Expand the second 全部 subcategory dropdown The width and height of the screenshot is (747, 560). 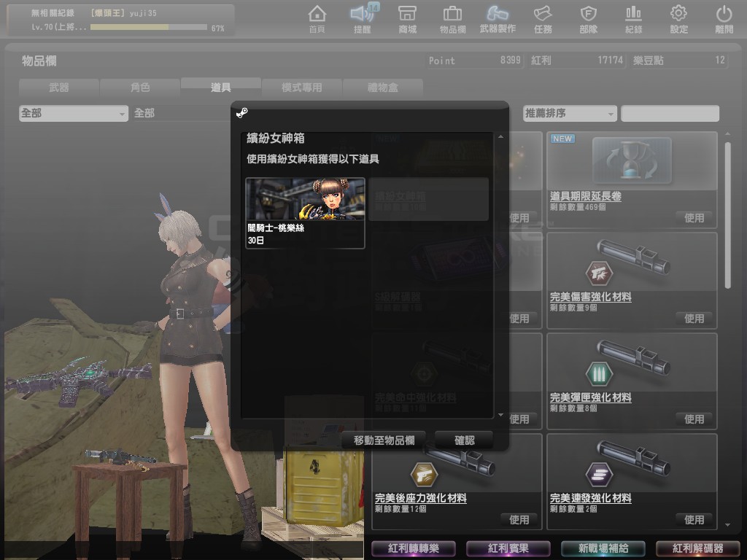tap(182, 113)
